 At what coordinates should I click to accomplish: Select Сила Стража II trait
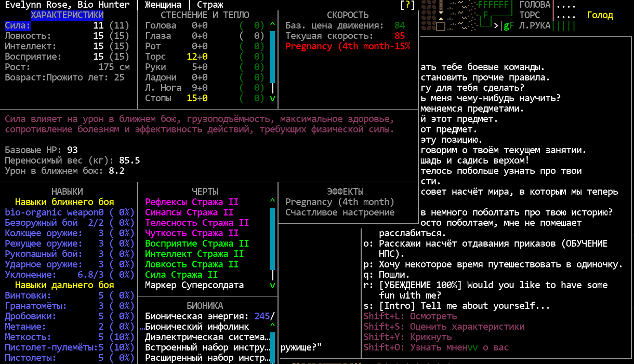click(x=181, y=275)
